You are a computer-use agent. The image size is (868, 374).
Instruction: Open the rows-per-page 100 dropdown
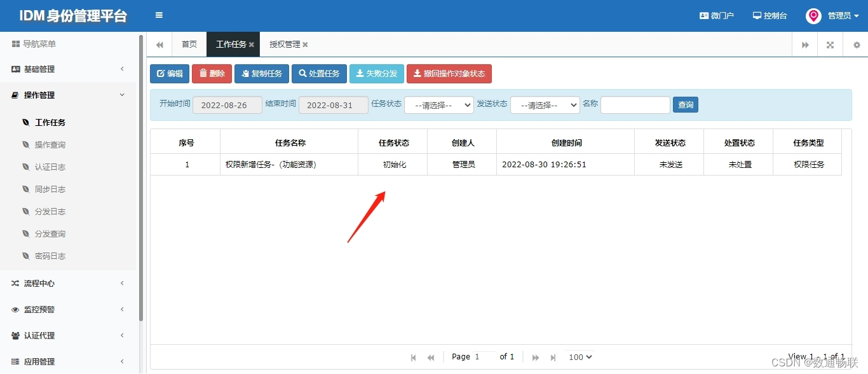click(580, 357)
